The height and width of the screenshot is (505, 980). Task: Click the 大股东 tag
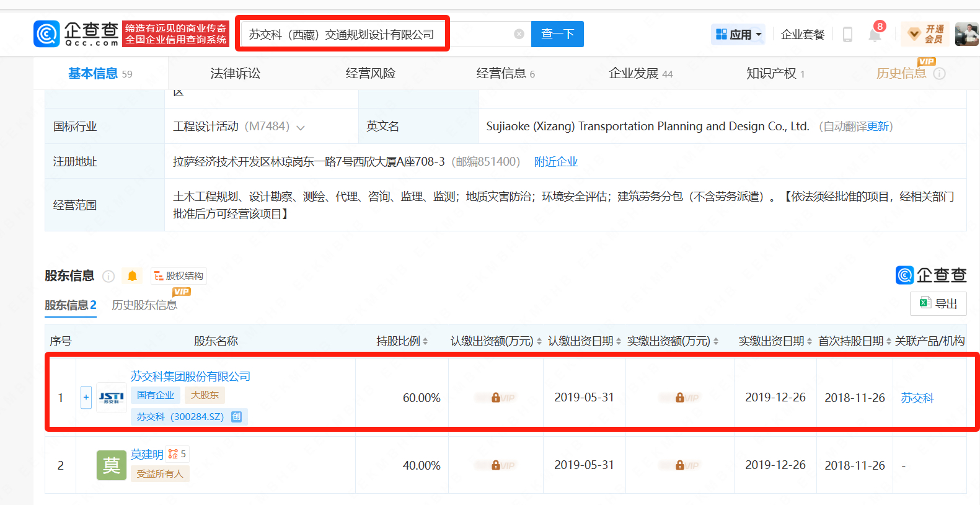[x=205, y=395]
